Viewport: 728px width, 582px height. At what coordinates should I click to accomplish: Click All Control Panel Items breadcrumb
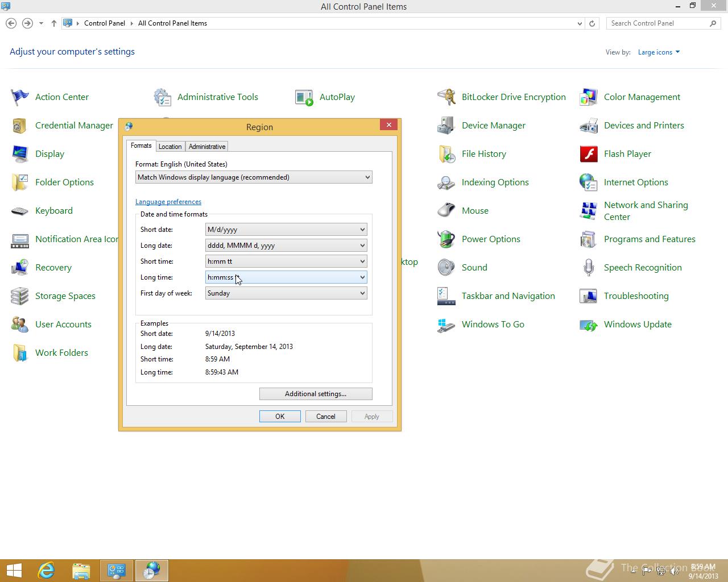click(172, 23)
